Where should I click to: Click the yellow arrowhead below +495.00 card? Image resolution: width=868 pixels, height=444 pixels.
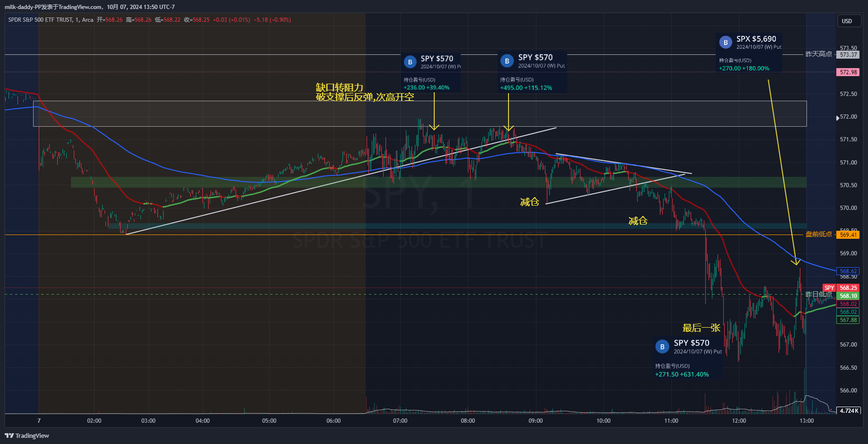tap(509, 128)
